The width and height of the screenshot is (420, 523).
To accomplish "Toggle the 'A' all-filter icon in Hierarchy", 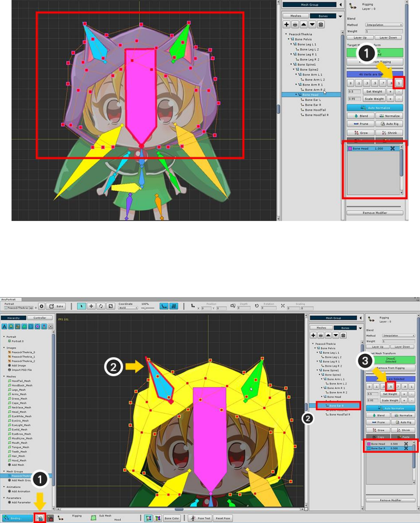I will [5, 326].
